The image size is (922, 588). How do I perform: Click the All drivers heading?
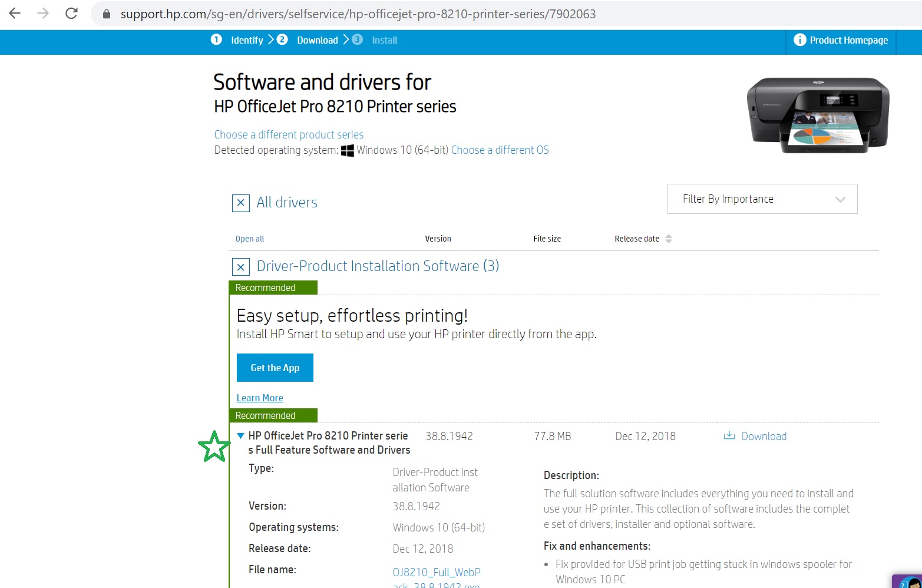pos(287,202)
